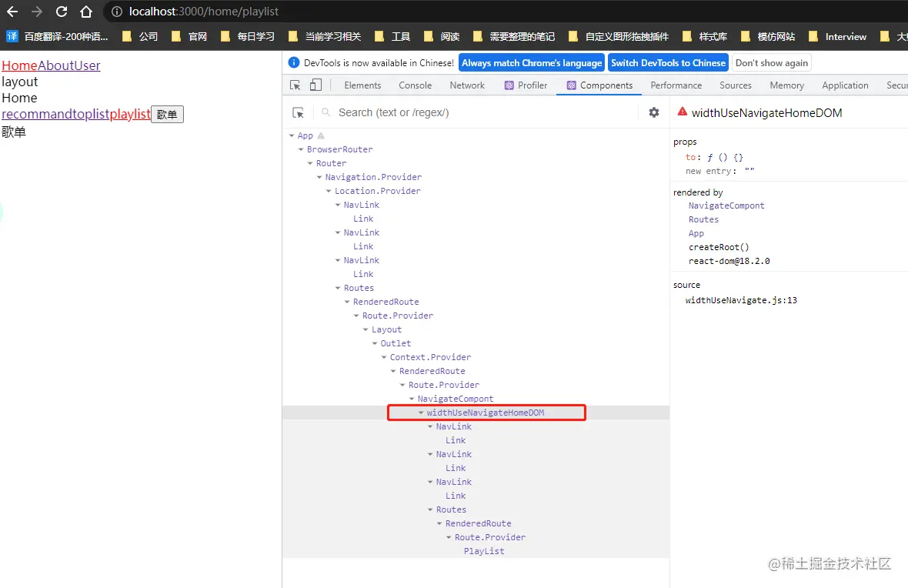Image resolution: width=908 pixels, height=588 pixels.
Task: Click the browser address bar URL
Action: [204, 12]
